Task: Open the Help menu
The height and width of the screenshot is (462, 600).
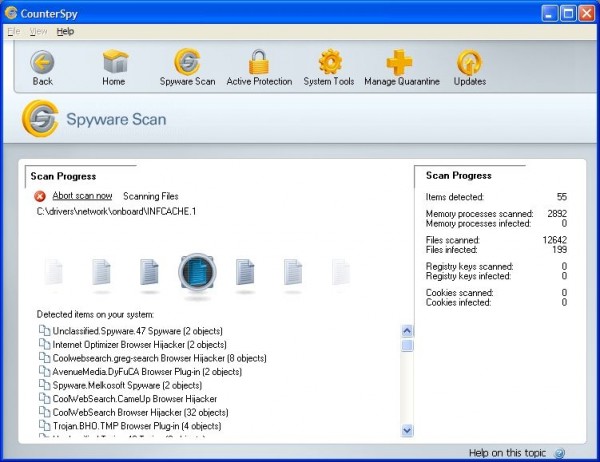Action: click(x=65, y=31)
